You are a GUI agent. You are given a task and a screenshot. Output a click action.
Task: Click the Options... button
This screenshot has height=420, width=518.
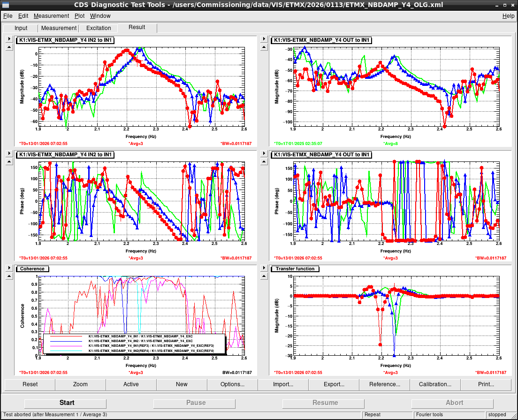click(x=232, y=384)
